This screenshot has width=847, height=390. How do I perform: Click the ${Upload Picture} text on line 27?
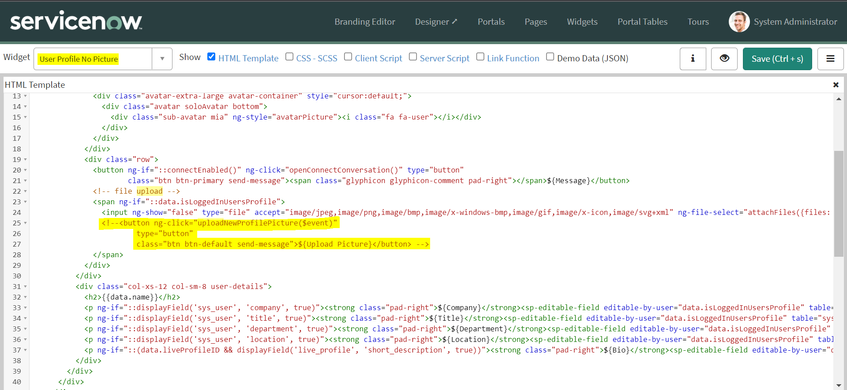click(334, 244)
